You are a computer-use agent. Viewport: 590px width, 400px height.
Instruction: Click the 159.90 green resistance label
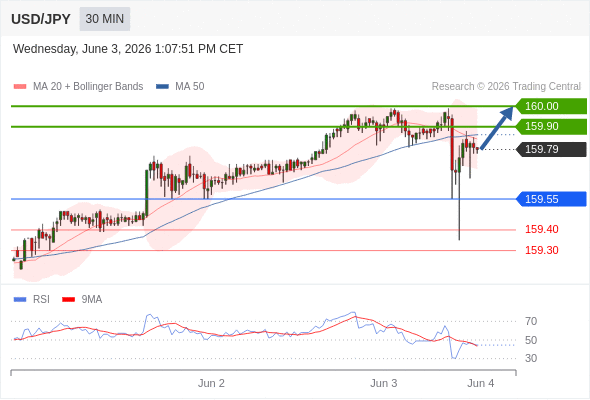[551, 126]
